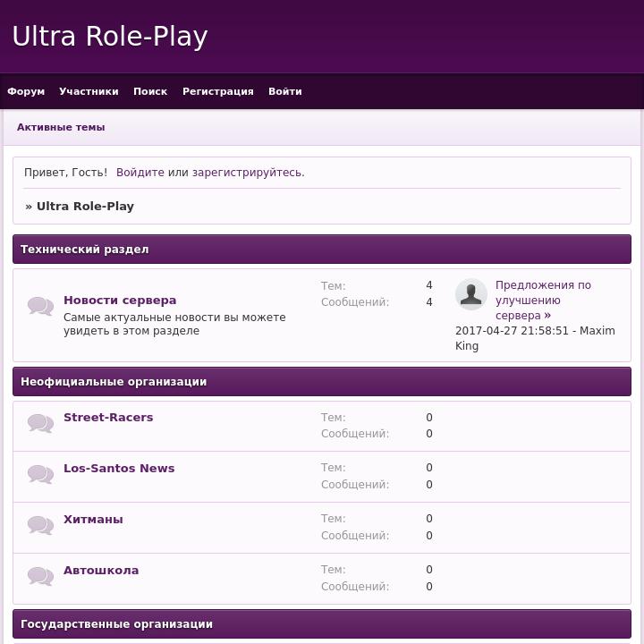Click the Новости сервера forum speech-bubble icon
Viewport: 644px width, 644px height.
[40, 307]
